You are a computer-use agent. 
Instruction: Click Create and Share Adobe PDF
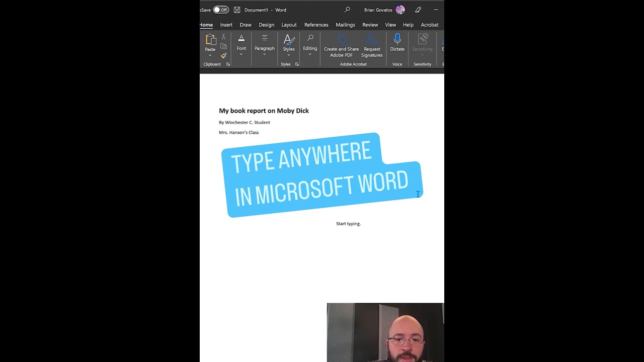(341, 46)
